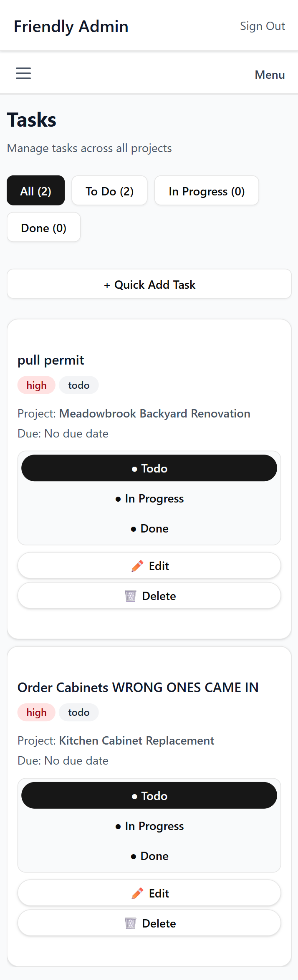Select Todo status for Order Cabinets task
The image size is (298, 980).
[x=149, y=795]
